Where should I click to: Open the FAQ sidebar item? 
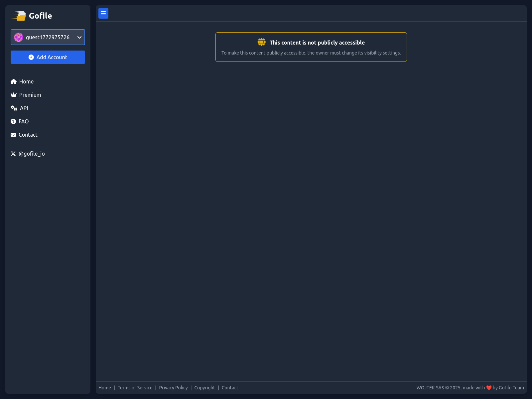pos(20,121)
